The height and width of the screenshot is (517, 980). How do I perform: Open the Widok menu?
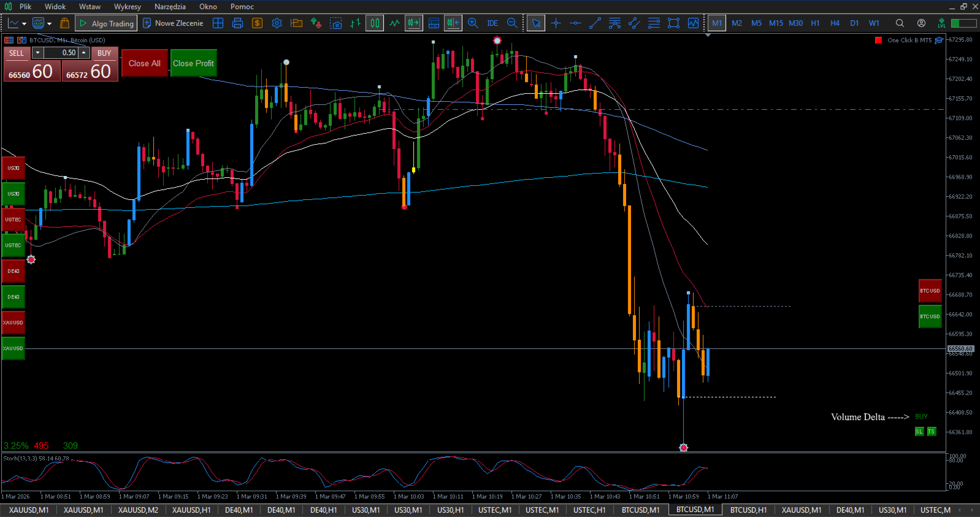[55, 7]
